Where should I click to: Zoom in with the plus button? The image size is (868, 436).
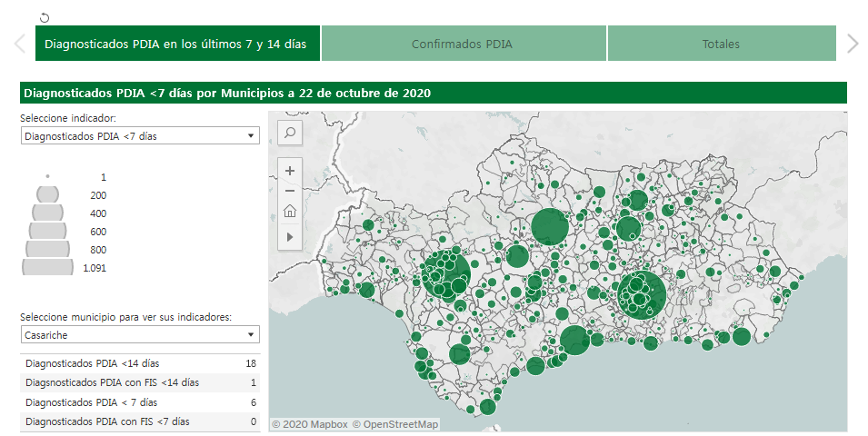[x=290, y=170]
